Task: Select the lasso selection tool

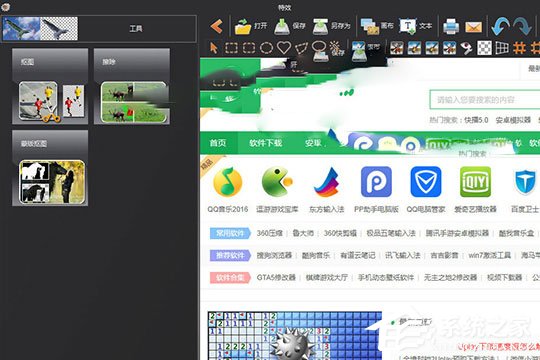Action: 319,47
